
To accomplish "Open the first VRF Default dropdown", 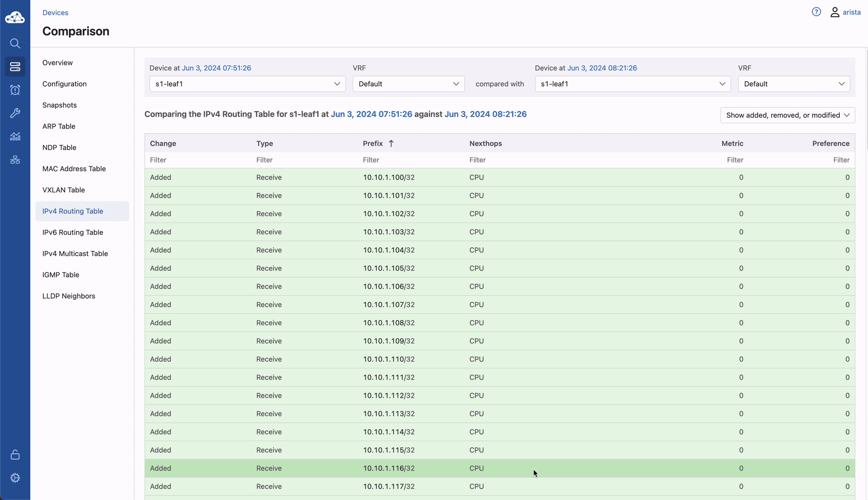I will pos(408,84).
